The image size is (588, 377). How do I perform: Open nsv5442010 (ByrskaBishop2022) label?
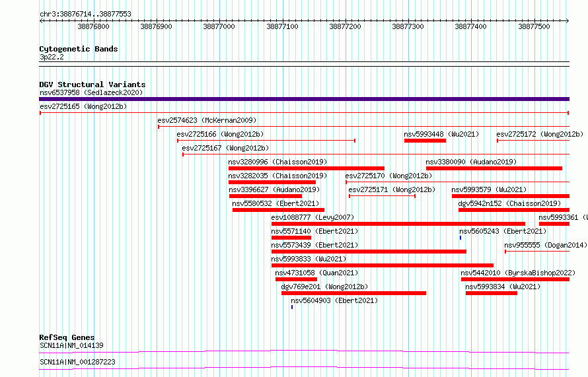pos(518,273)
